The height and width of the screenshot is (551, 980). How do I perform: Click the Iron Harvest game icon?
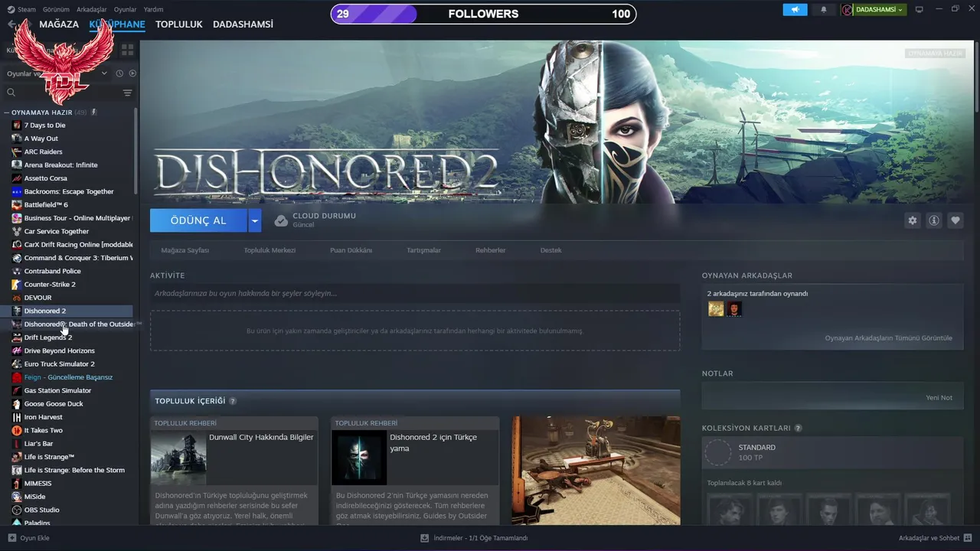coord(17,417)
